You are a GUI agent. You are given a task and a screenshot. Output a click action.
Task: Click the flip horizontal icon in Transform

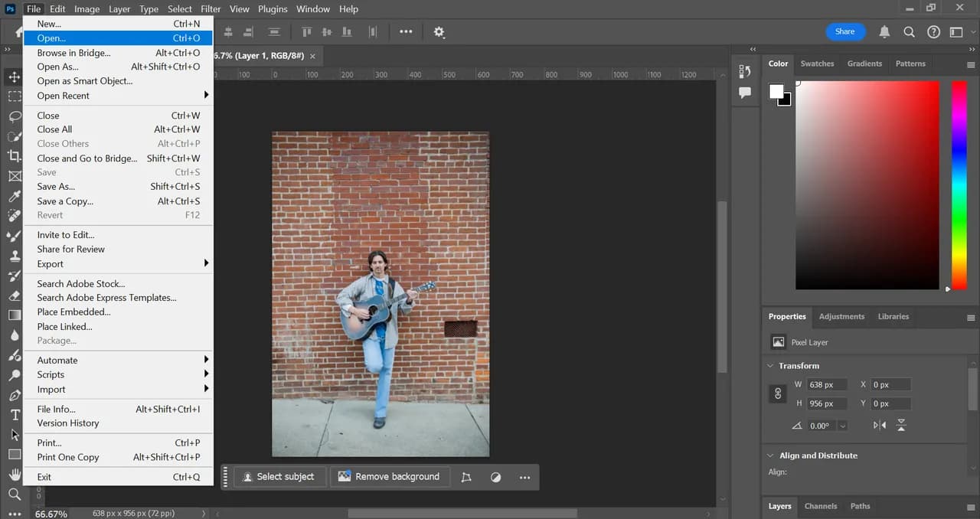[880, 426]
